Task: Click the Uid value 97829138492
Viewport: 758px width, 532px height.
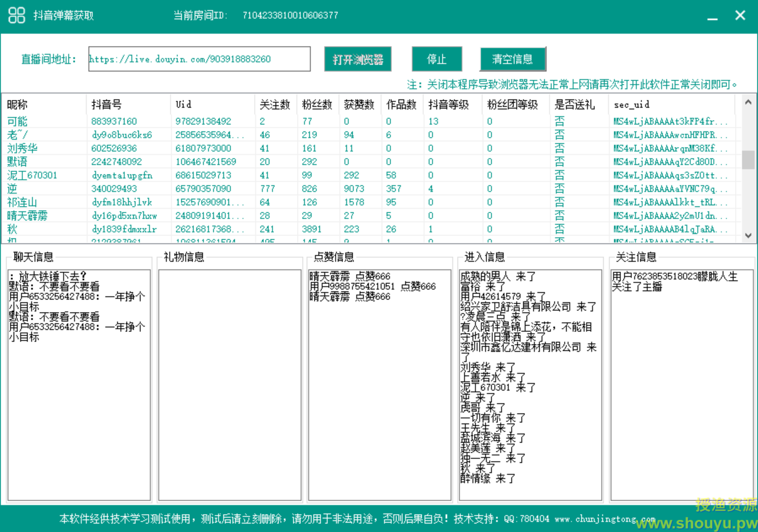Action: click(x=203, y=121)
